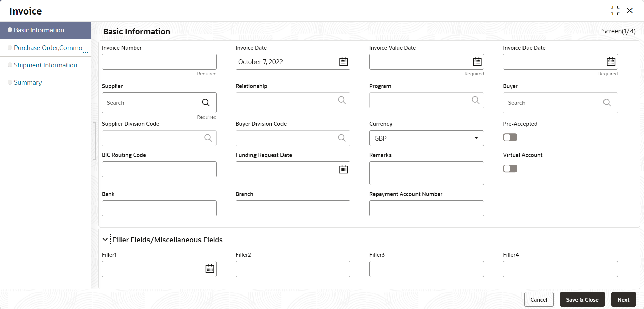This screenshot has width=644, height=309.
Task: Click the panel splitter handle beside the sidebar
Action: tap(94, 141)
